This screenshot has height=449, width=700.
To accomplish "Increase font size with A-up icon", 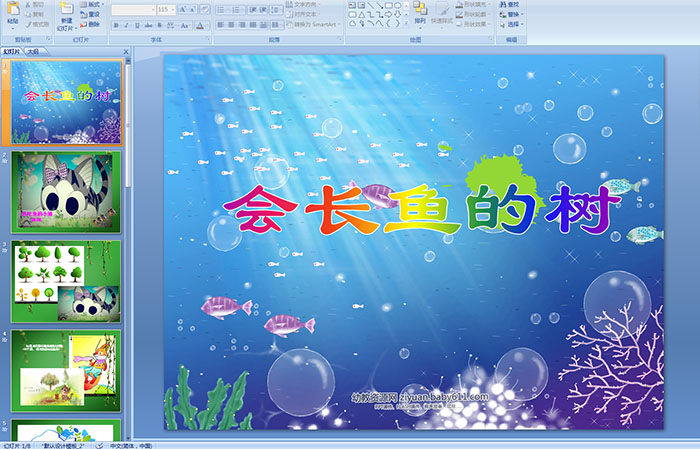I will [183, 9].
